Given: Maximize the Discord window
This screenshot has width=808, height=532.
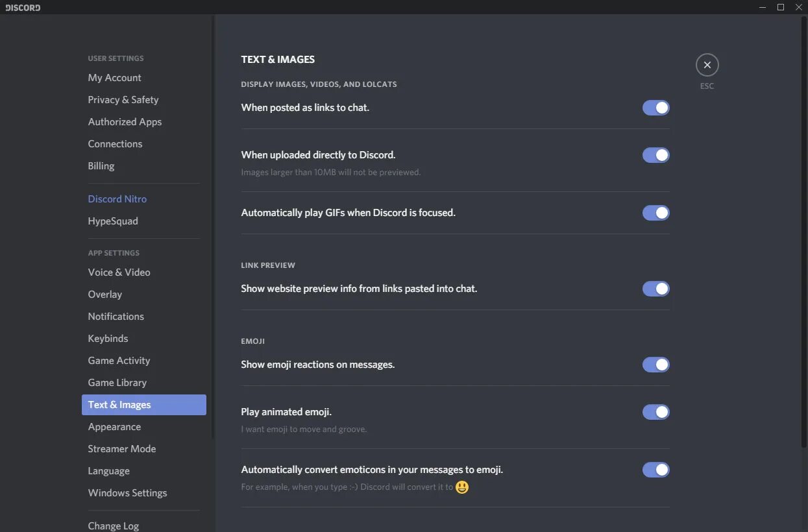Looking at the screenshot, I should pyautogui.click(x=781, y=7).
